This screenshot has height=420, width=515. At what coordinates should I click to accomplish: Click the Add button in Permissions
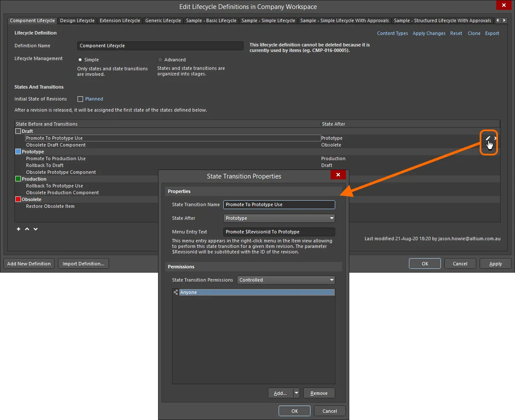click(280, 393)
